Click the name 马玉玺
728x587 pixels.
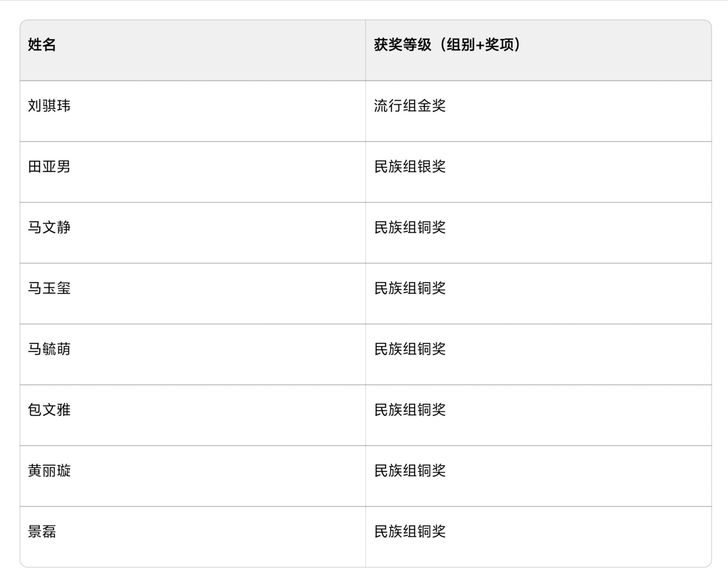pos(49,288)
